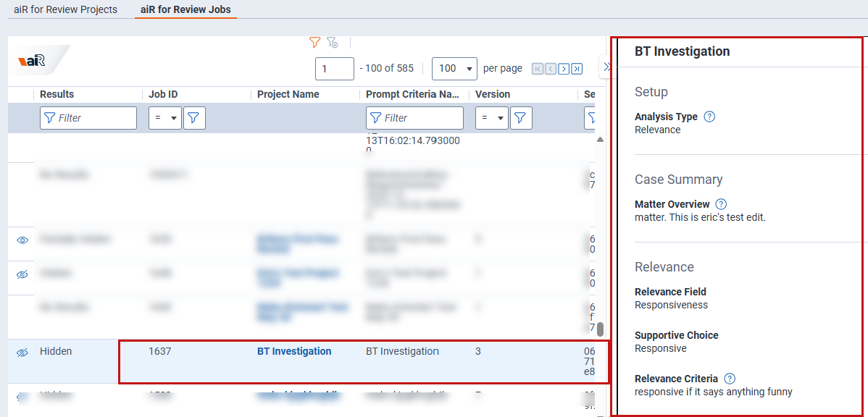Click the BT Investigation title in the details panel
868x417 pixels.
(682, 51)
